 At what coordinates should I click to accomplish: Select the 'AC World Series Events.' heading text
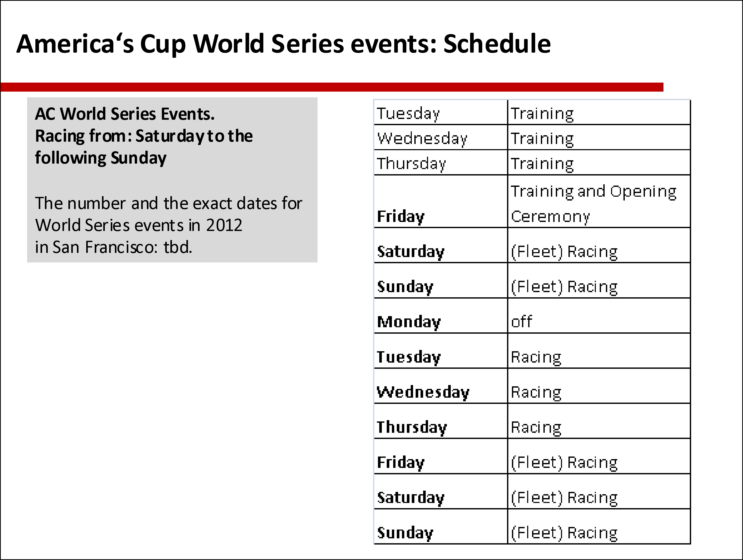pyautogui.click(x=125, y=114)
